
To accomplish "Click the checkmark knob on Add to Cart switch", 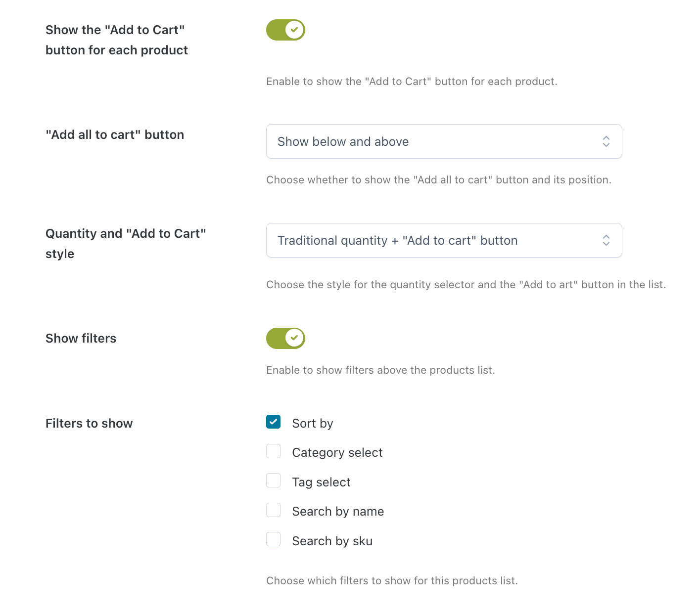I will [294, 30].
